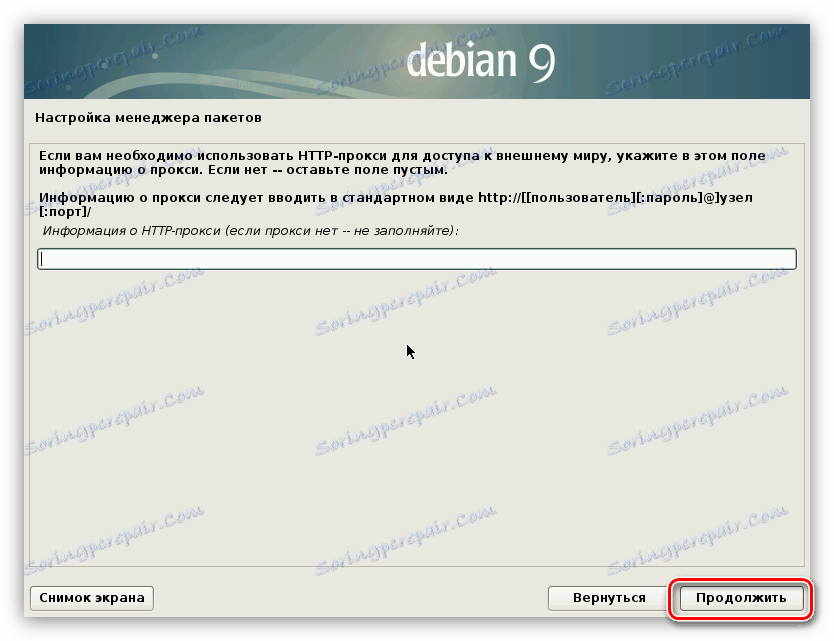Click the Продолжить button
This screenshot has height=641, width=834.
(x=741, y=598)
